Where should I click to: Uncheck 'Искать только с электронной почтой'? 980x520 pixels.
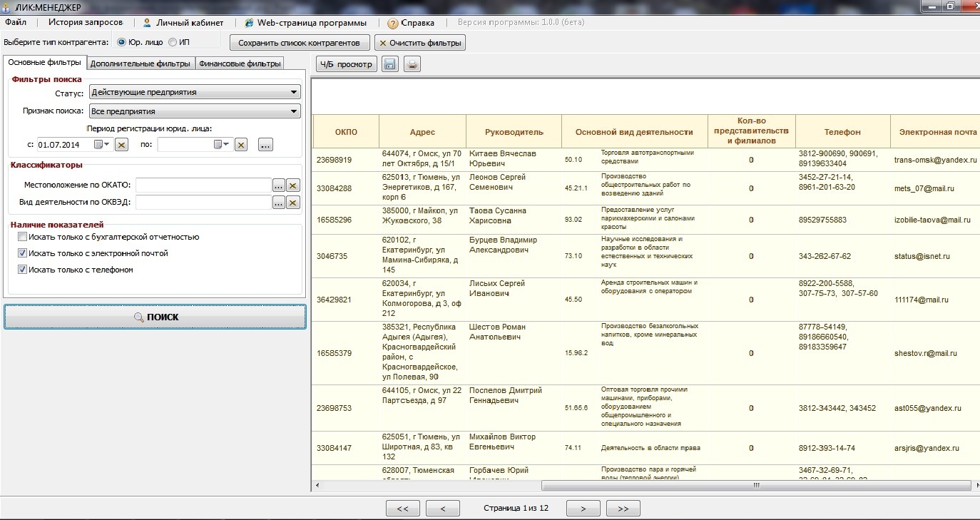point(23,253)
